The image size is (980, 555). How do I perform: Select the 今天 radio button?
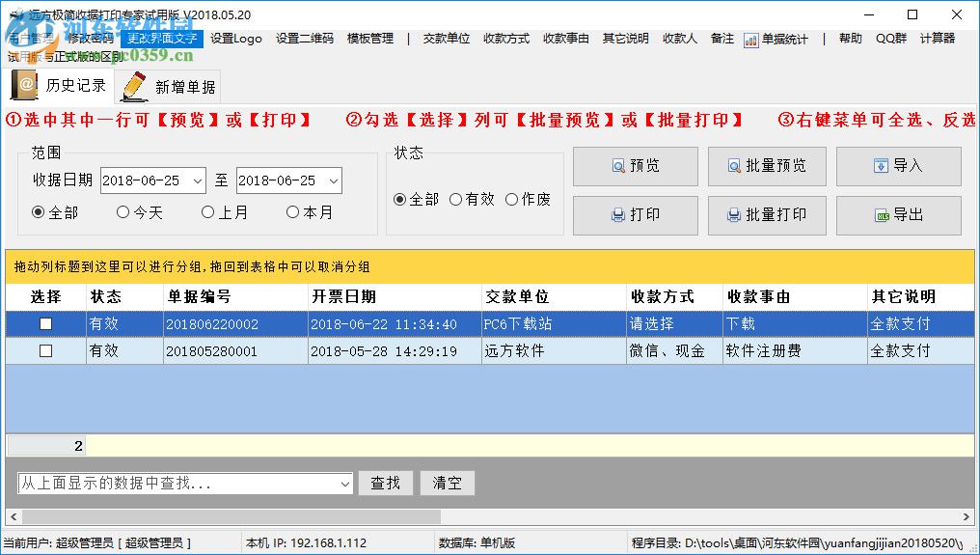pyautogui.click(x=122, y=212)
